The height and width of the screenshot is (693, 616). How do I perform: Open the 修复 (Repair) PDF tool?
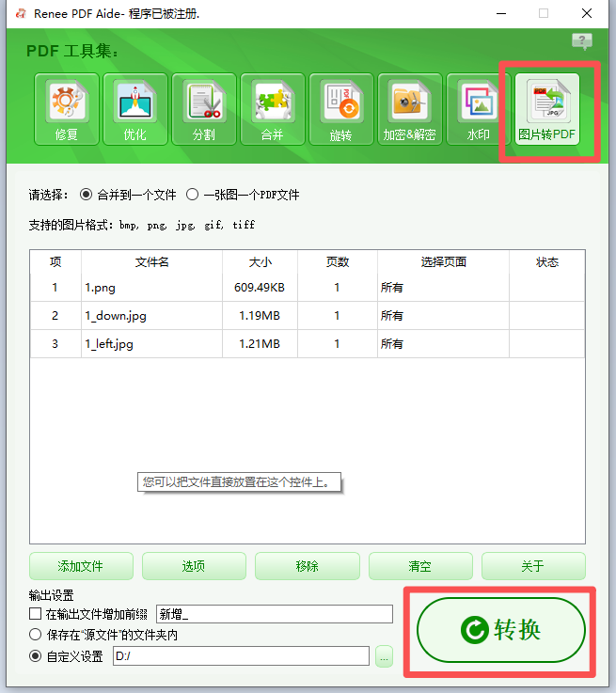click(x=66, y=109)
